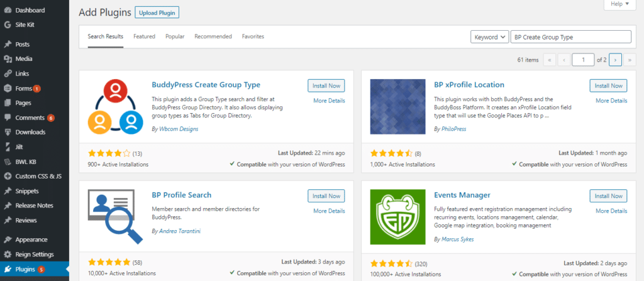The image size is (644, 281).
Task: Switch to the Featured tab
Action: pos(144,36)
